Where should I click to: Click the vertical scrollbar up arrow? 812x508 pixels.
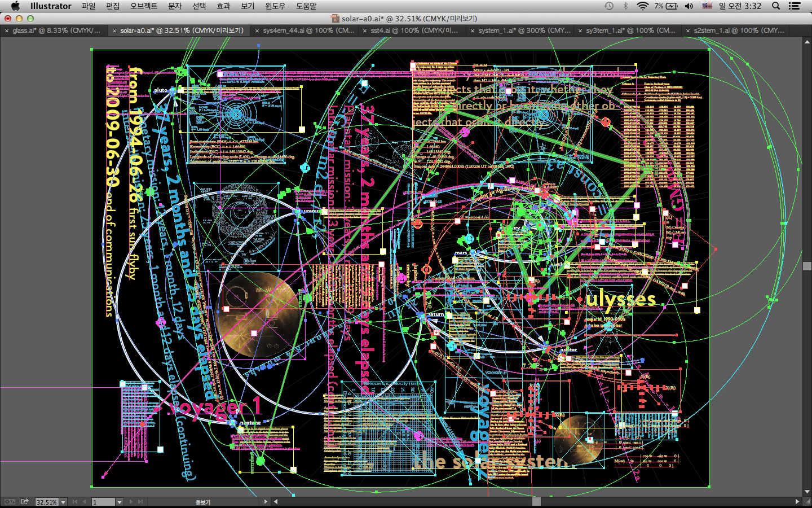point(807,41)
